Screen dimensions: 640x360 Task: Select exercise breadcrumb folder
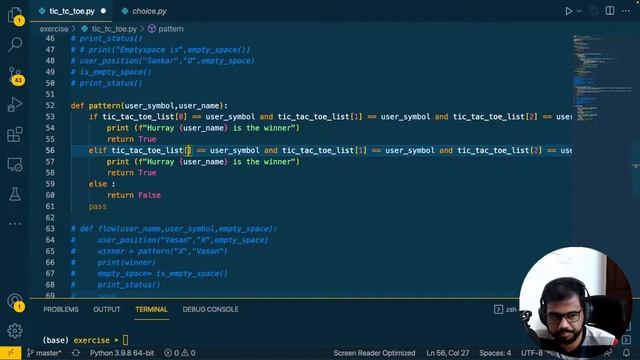click(54, 29)
